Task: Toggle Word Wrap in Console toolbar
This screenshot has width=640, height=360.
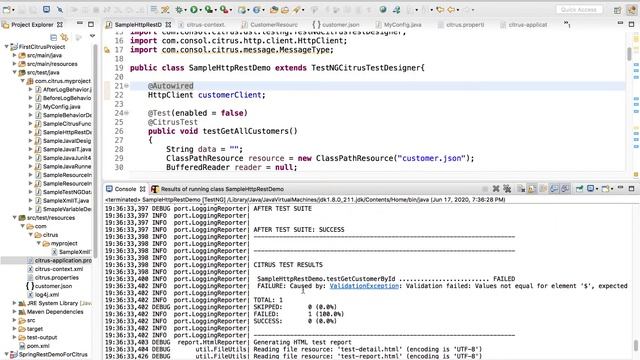Action: (x=543, y=189)
